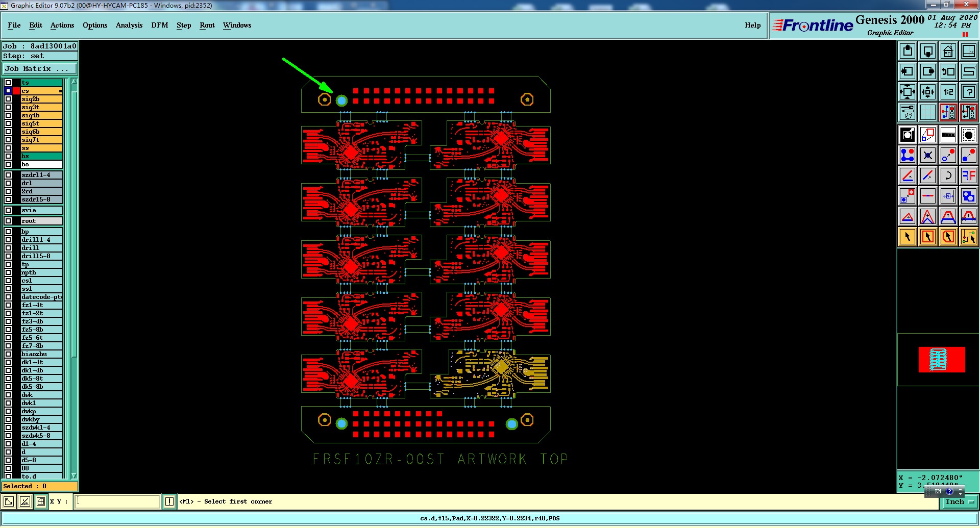
Task: Toggle the drl layer checkbox
Action: (x=8, y=183)
